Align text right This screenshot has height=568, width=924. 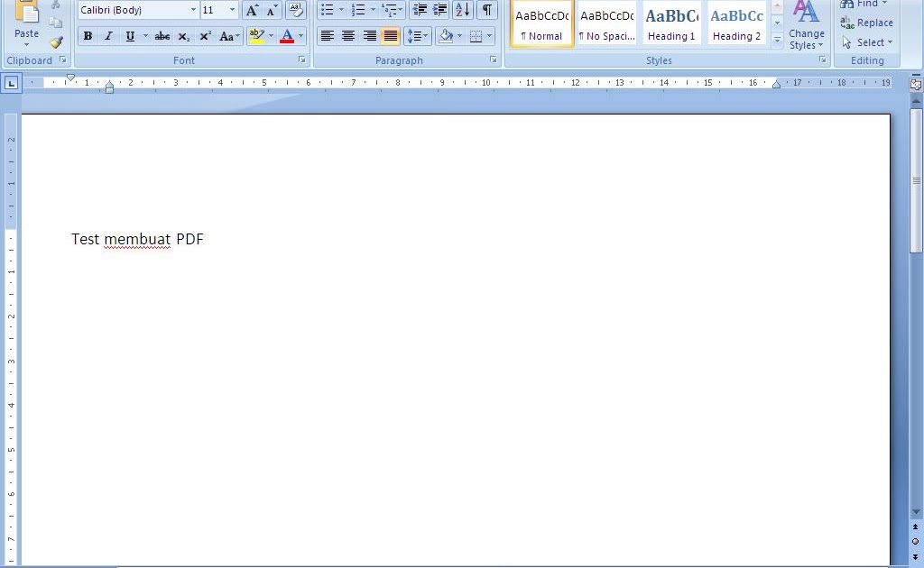tap(369, 36)
